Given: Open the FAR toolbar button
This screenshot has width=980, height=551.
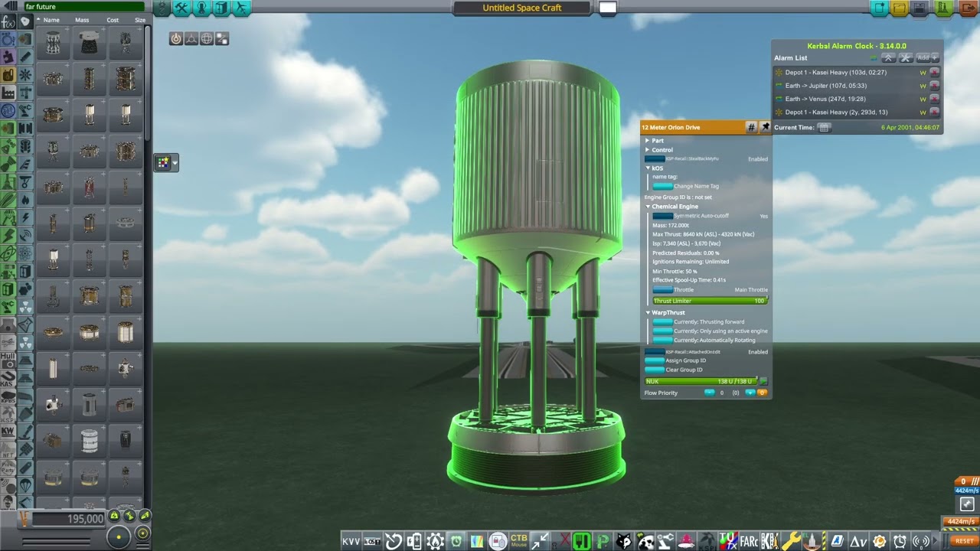Looking at the screenshot, I should pos(749,542).
